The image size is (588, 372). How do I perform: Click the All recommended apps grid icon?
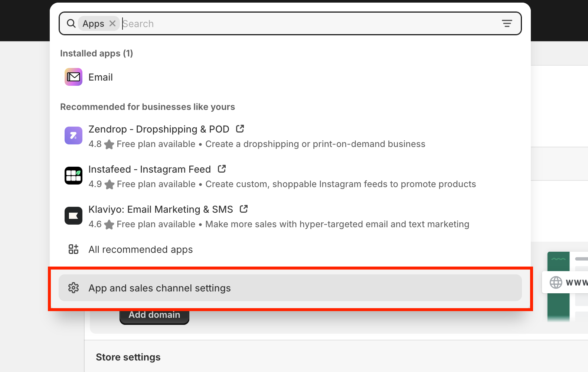point(73,249)
